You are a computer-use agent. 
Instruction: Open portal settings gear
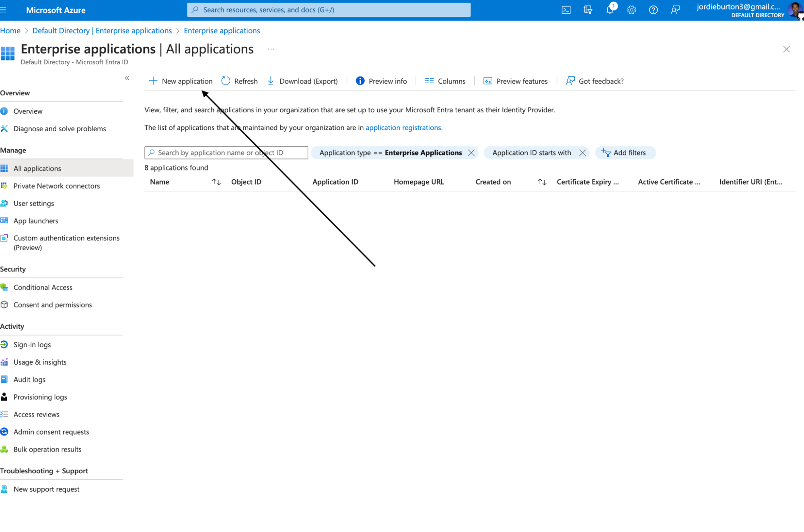coord(631,10)
